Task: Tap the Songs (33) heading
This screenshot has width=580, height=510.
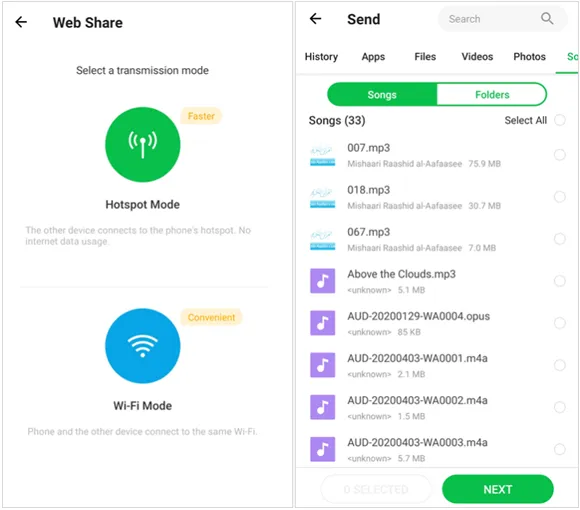Action: pos(337,121)
